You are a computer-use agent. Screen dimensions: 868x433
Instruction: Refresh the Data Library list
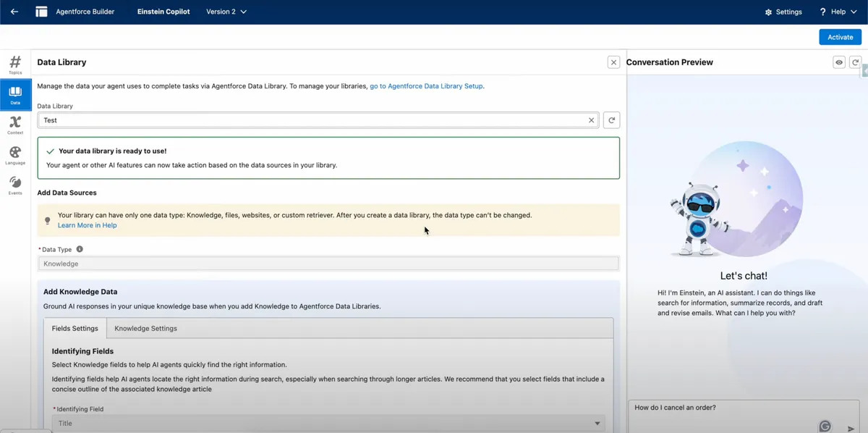click(611, 120)
